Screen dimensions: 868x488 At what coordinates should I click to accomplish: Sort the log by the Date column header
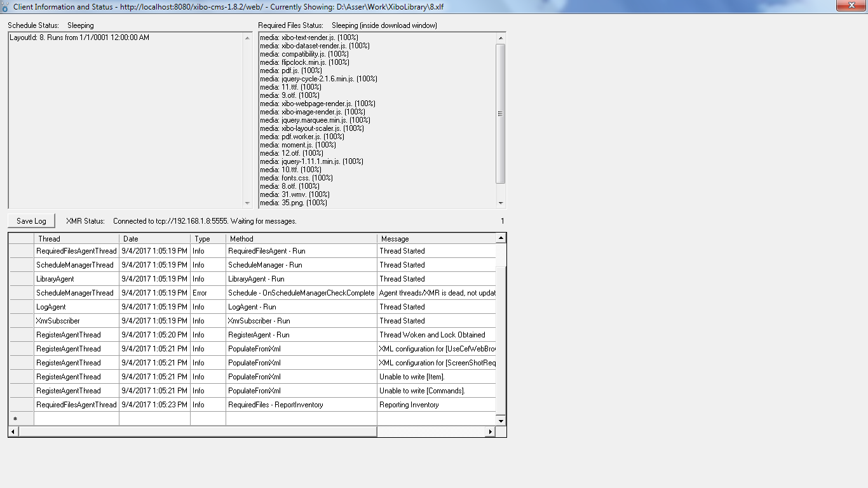(x=154, y=239)
